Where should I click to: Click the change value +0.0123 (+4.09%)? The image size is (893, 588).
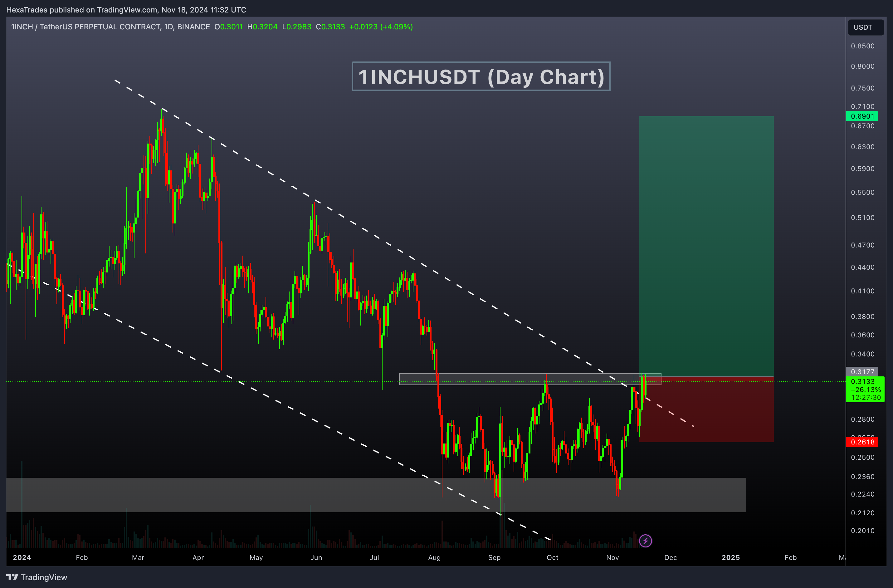tap(381, 27)
